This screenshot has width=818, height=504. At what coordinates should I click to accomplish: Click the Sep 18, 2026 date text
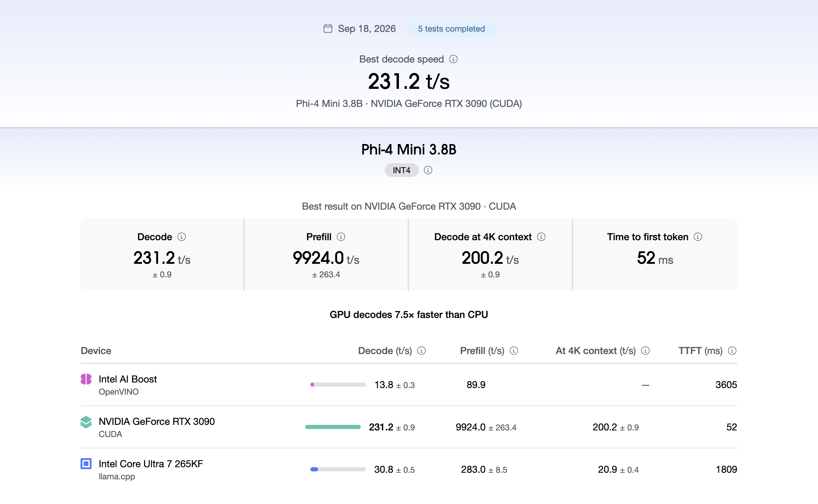[367, 28]
